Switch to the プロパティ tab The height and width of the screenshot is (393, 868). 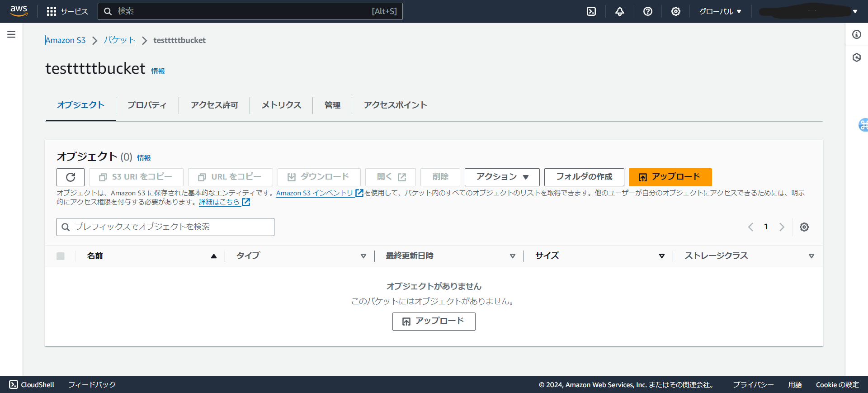[147, 105]
